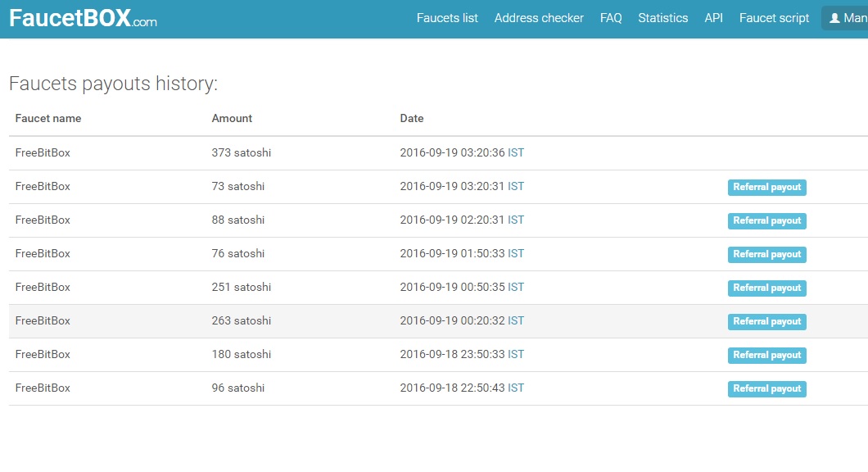Go to Address checker
868x472 pixels.
(x=539, y=18)
